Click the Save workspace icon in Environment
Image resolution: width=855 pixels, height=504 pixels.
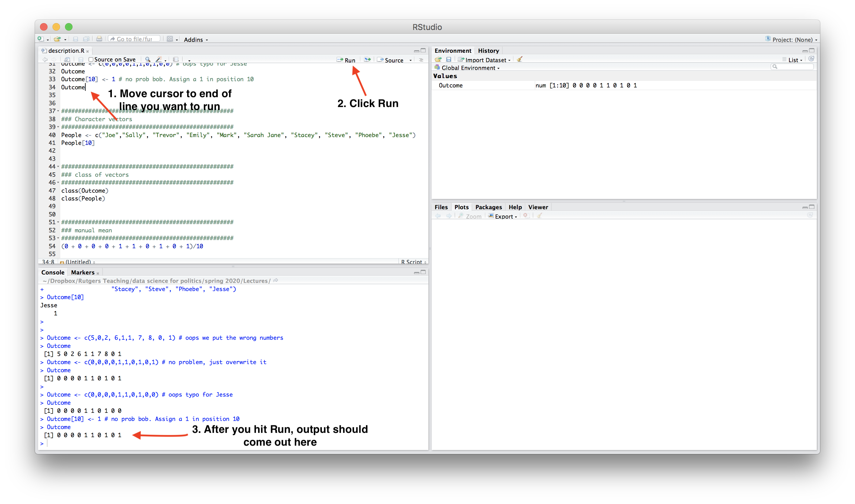coord(448,59)
